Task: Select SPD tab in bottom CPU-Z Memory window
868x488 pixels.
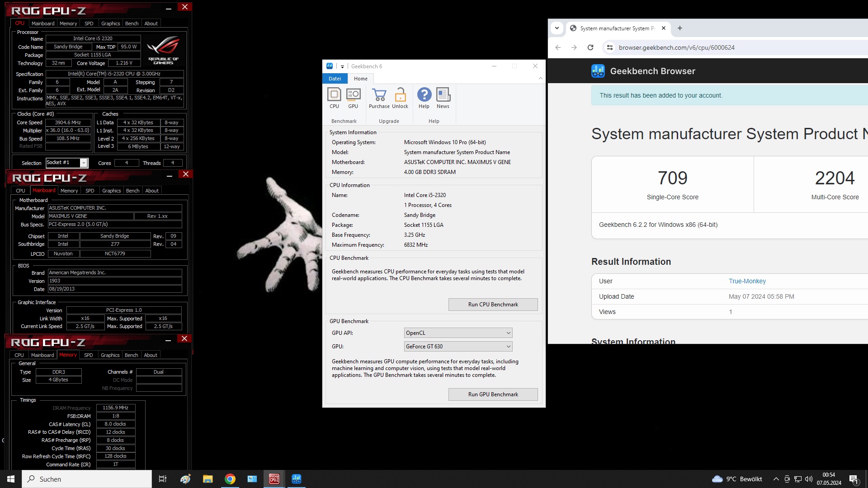Action: click(x=89, y=355)
